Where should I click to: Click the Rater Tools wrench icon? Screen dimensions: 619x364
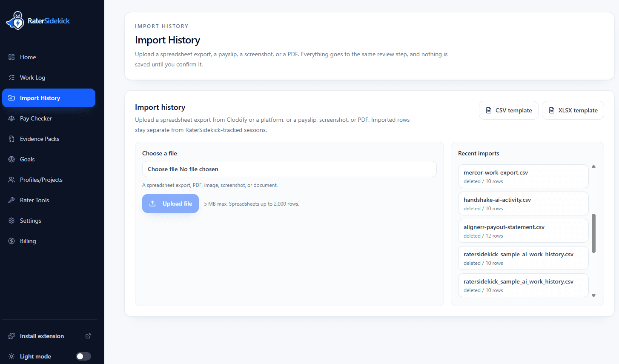(11, 200)
